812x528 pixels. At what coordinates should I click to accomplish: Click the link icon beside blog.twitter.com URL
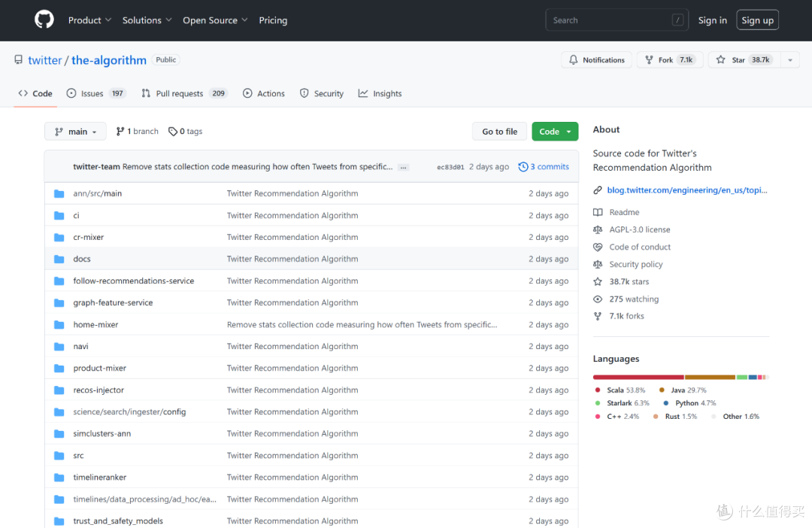[x=598, y=190]
